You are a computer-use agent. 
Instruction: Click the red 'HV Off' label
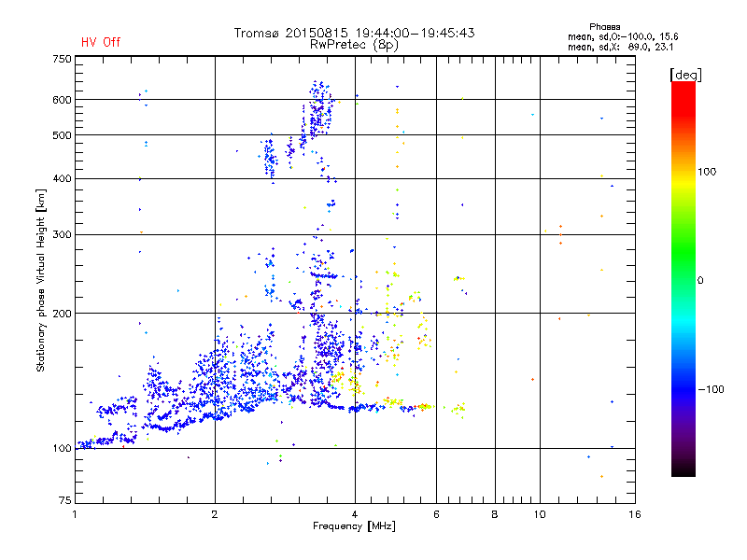[x=101, y=42]
